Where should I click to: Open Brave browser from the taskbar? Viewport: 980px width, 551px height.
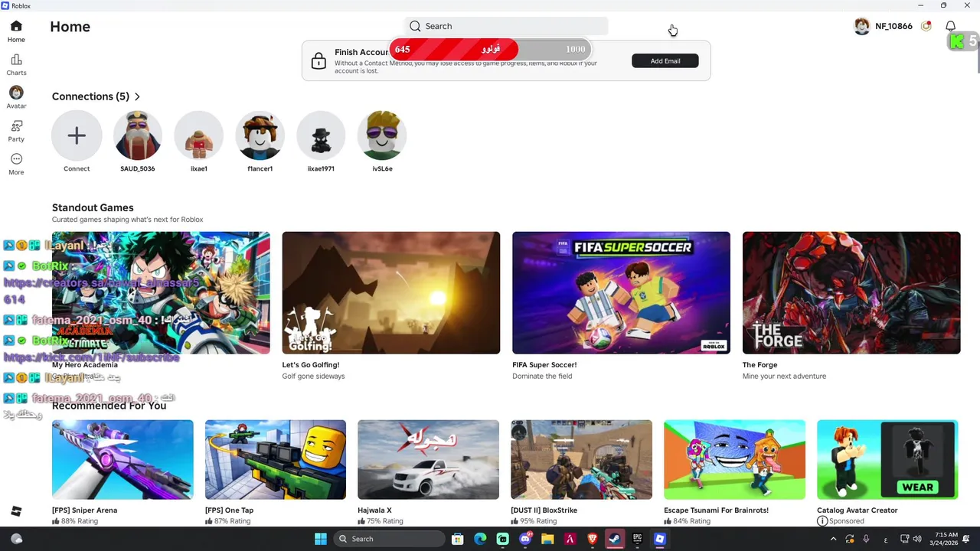click(x=592, y=539)
